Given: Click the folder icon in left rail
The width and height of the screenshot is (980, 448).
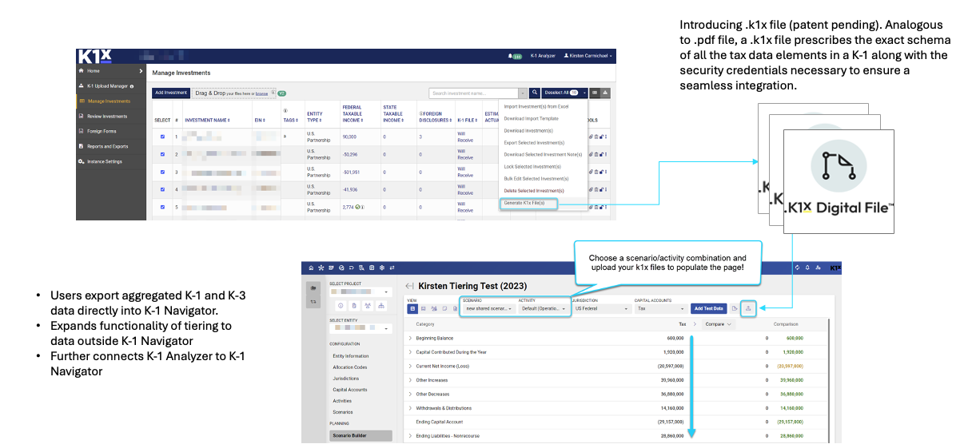Looking at the screenshot, I should click(x=313, y=287).
